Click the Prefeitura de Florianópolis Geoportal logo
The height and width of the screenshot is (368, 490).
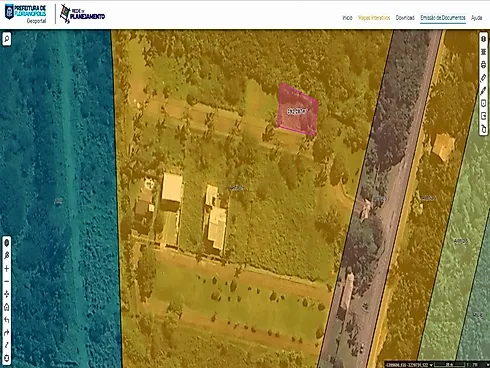pos(25,14)
